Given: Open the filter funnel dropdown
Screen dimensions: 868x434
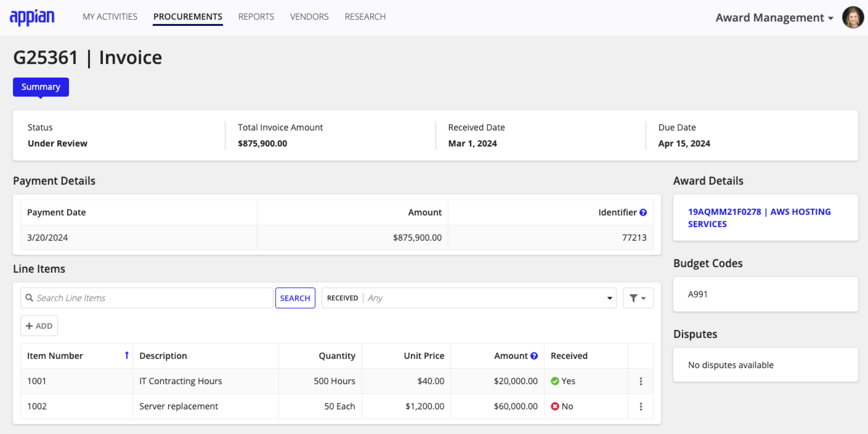Looking at the screenshot, I should point(638,298).
